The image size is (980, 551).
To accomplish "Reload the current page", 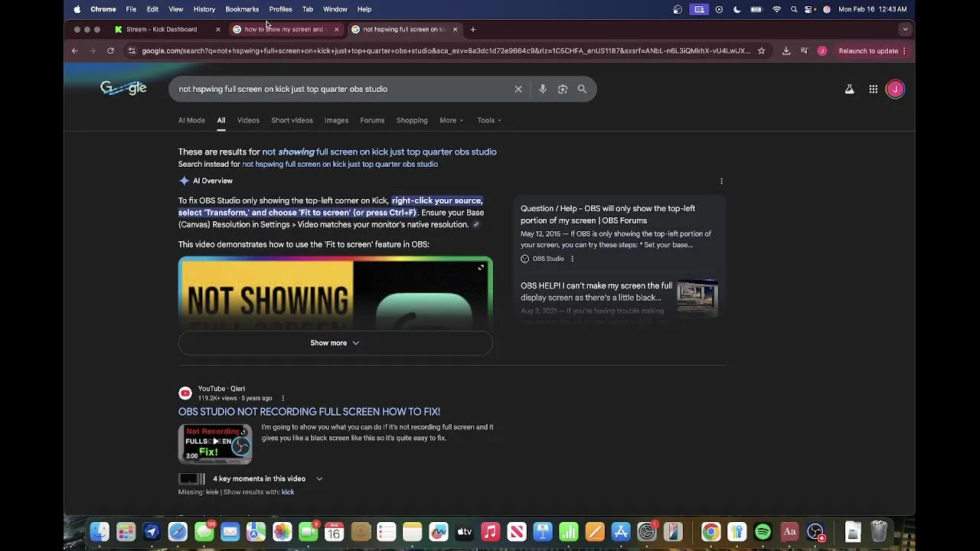I will click(110, 51).
